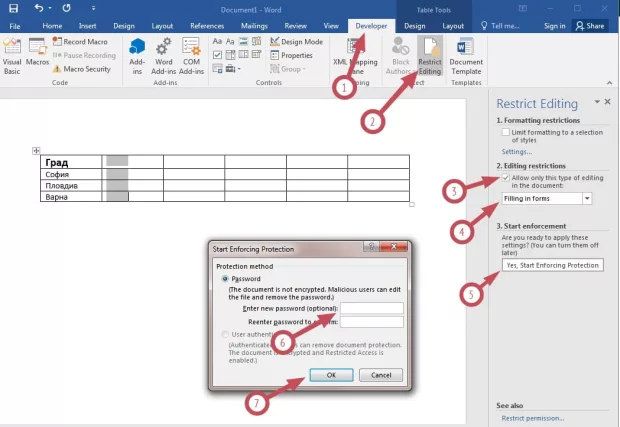Screen dimensions: 620x427
Task: Click the help button in protection dialog
Action: click(371, 246)
